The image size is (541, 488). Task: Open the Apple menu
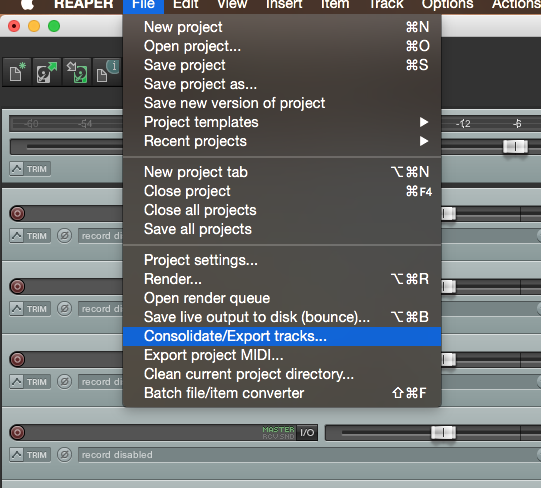(x=28, y=4)
